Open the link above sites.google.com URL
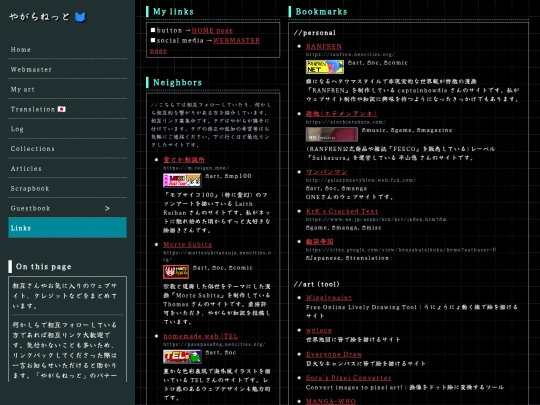 (x=320, y=242)
